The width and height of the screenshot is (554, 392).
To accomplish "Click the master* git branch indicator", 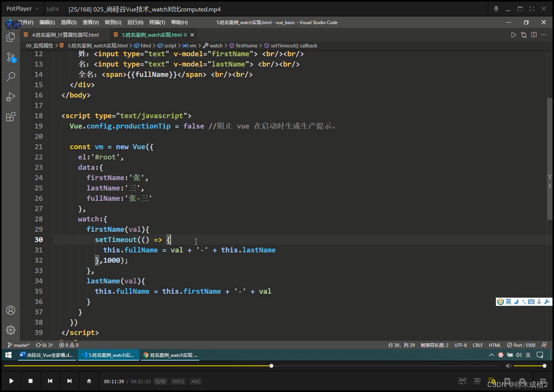I will pos(18,345).
